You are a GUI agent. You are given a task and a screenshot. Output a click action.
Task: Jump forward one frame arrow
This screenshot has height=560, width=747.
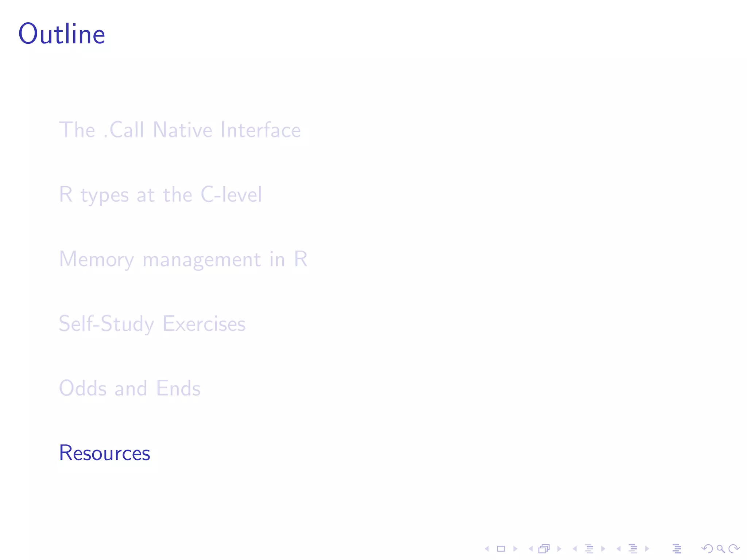[x=559, y=549]
